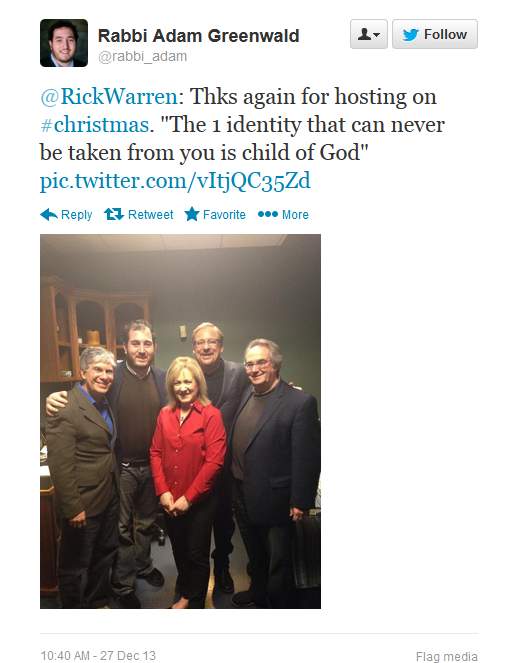Click the three-dot More icon

tap(268, 214)
